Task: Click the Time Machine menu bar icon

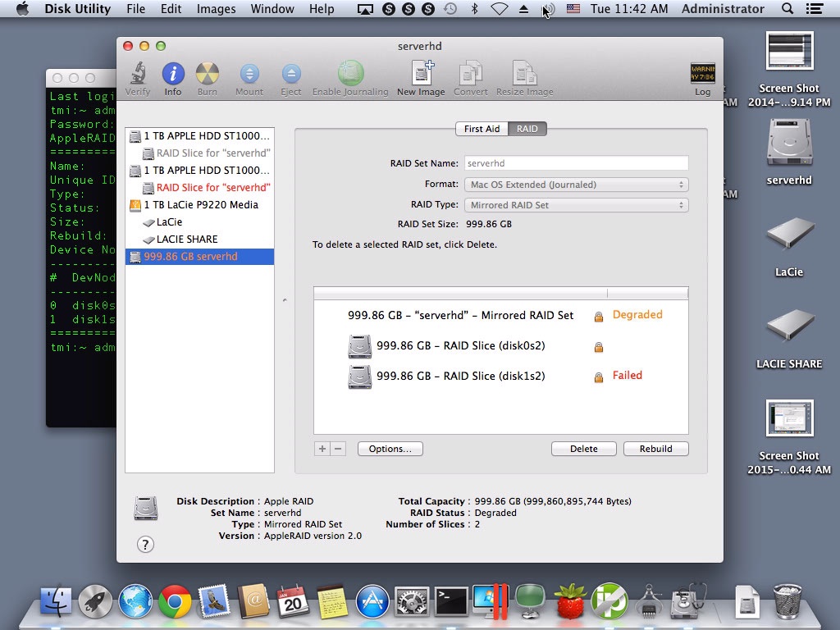Action: click(x=450, y=8)
